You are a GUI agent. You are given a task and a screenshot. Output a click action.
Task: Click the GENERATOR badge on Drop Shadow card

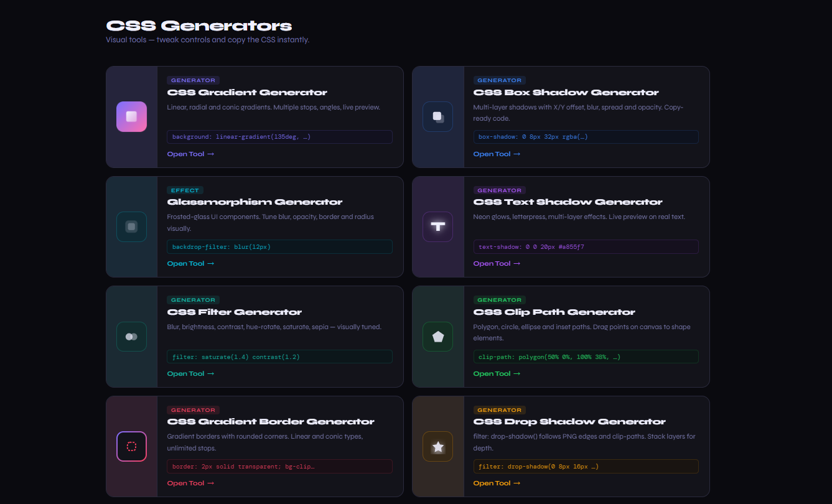[x=499, y=410]
